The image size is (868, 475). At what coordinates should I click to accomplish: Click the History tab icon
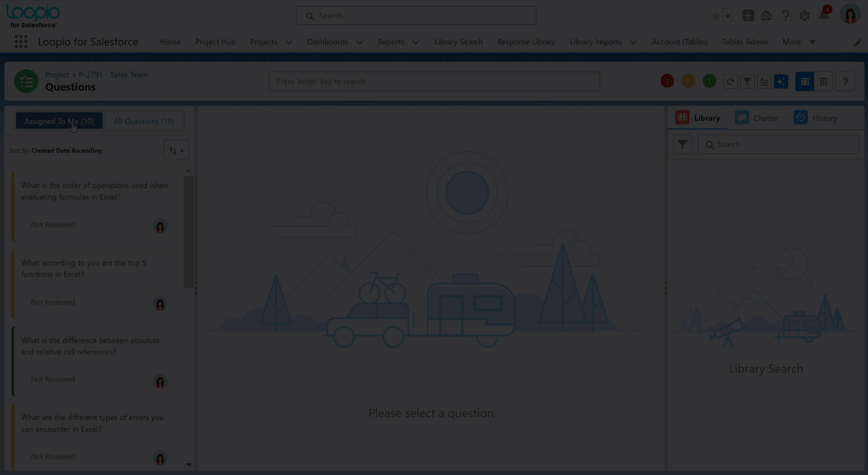(800, 117)
